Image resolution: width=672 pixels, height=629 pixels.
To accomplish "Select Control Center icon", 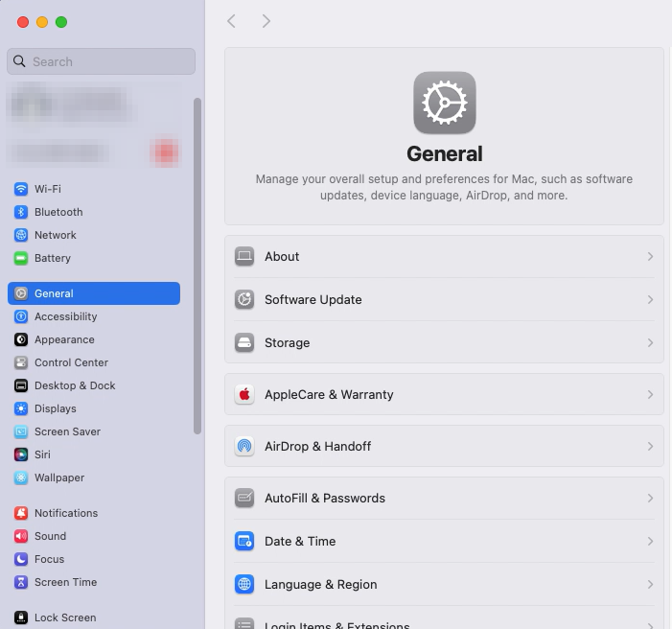I will click(x=21, y=362).
